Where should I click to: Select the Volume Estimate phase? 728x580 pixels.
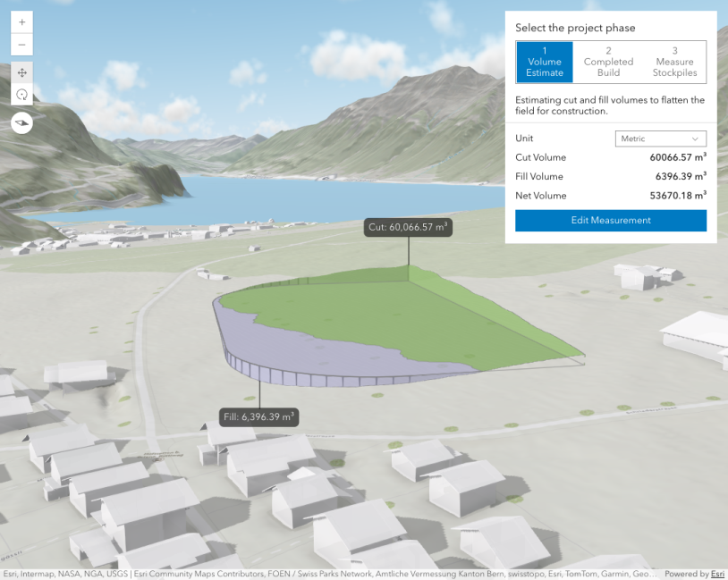(x=544, y=62)
